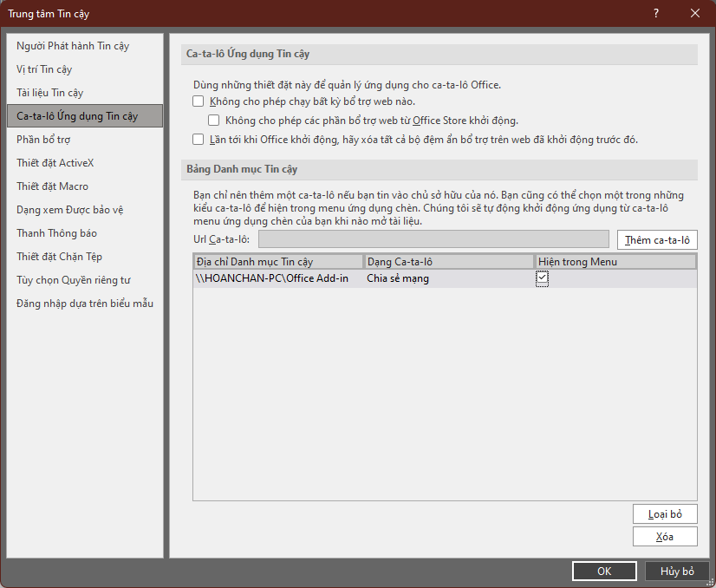Select Tài liệu Tin cậy in sidebar

pyautogui.click(x=50, y=93)
